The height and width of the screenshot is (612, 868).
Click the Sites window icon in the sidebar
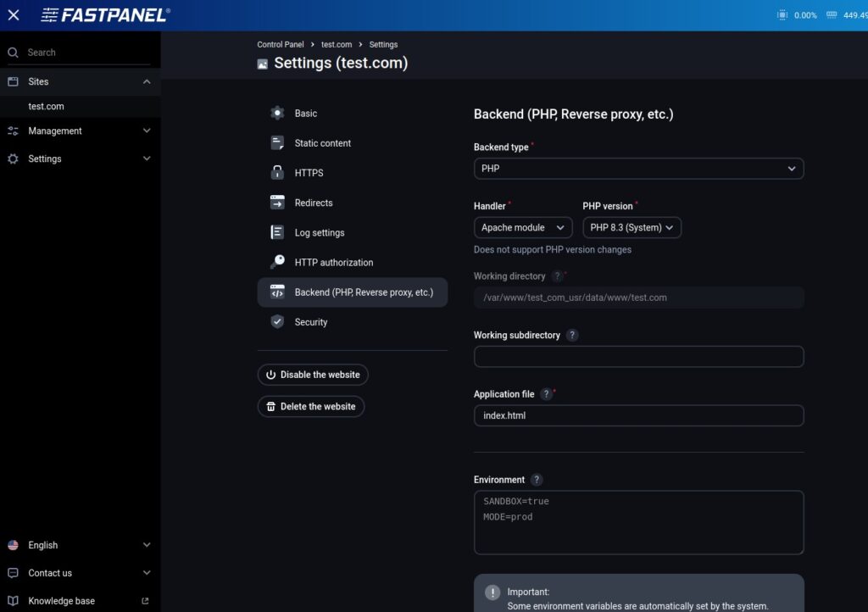point(13,81)
